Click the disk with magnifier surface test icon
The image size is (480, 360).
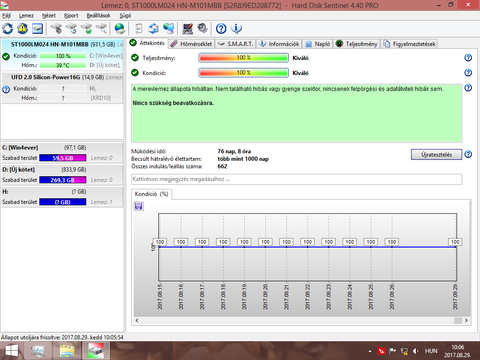[101, 29]
